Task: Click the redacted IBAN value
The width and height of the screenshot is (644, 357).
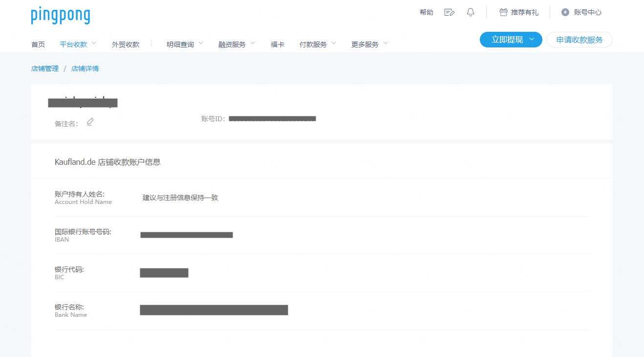Action: [187, 235]
